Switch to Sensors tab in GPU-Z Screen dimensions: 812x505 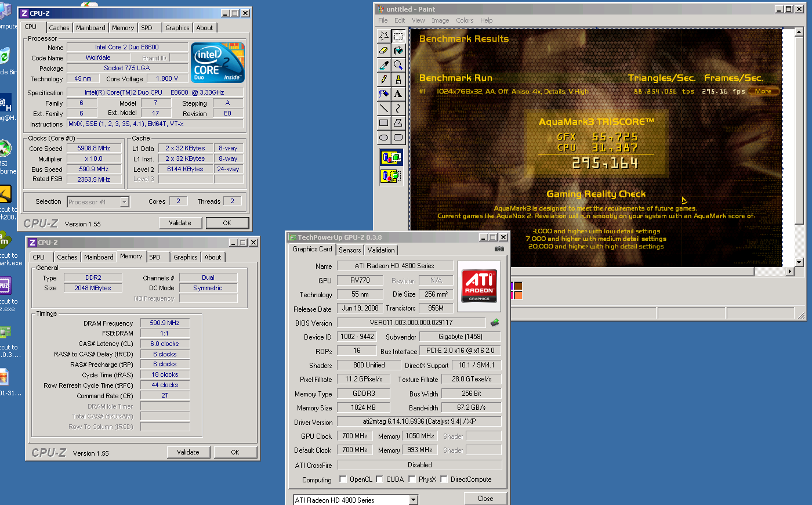[350, 250]
